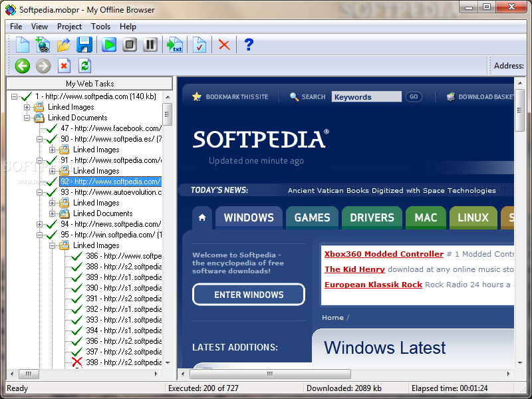Go back with green arrow button

[x=23, y=66]
